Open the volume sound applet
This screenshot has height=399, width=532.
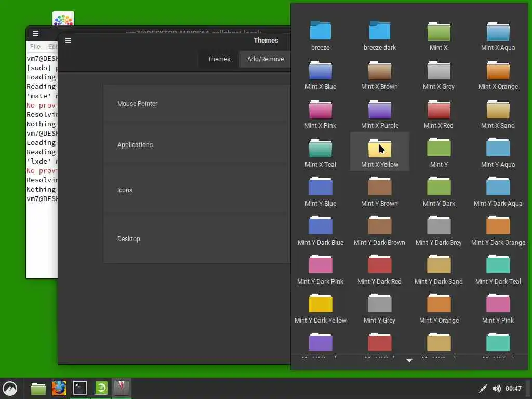pos(496,389)
